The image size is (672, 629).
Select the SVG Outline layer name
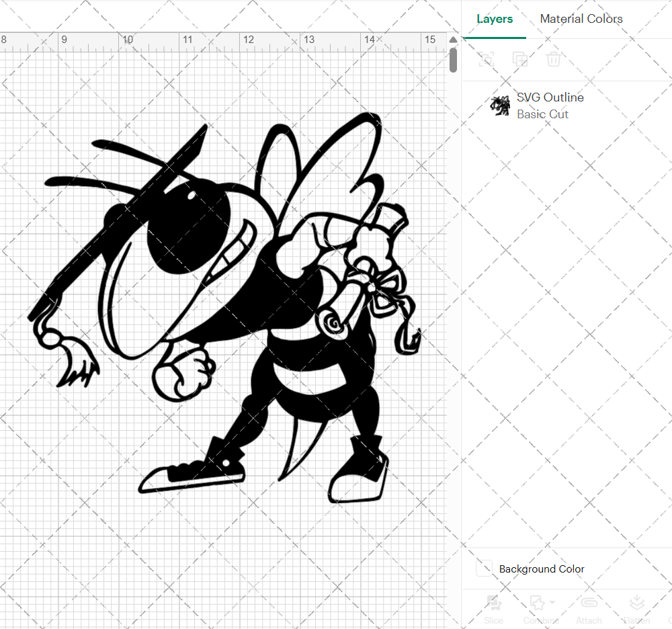(x=550, y=97)
